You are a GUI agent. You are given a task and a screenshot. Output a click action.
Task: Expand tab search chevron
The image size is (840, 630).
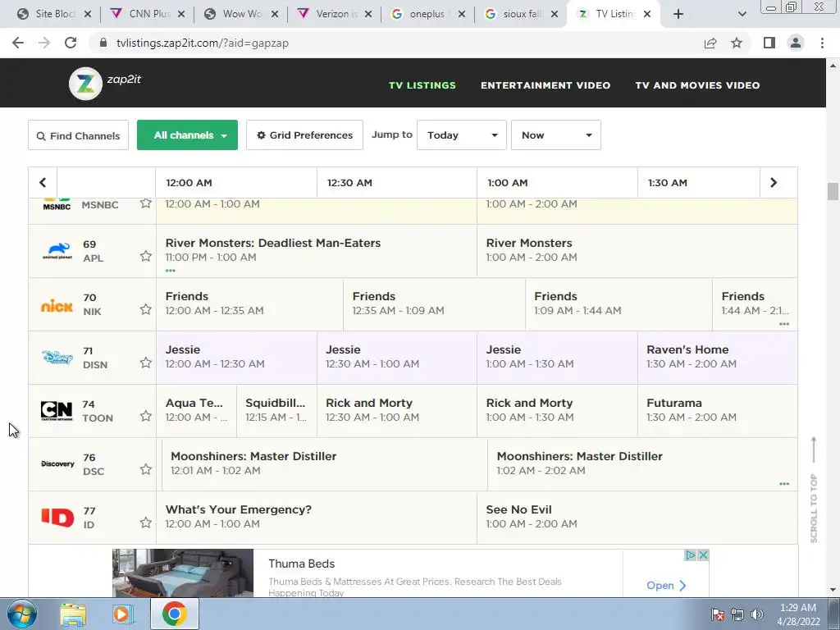(742, 14)
